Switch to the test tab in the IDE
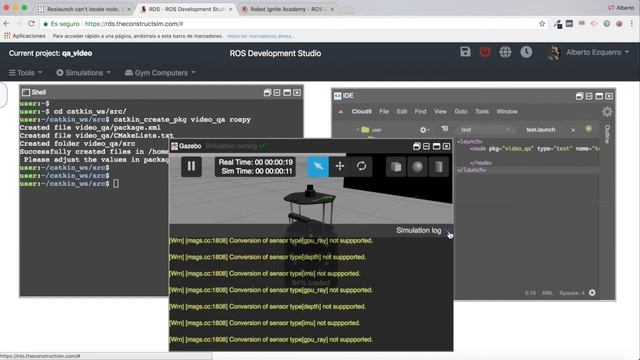 pos(466,130)
